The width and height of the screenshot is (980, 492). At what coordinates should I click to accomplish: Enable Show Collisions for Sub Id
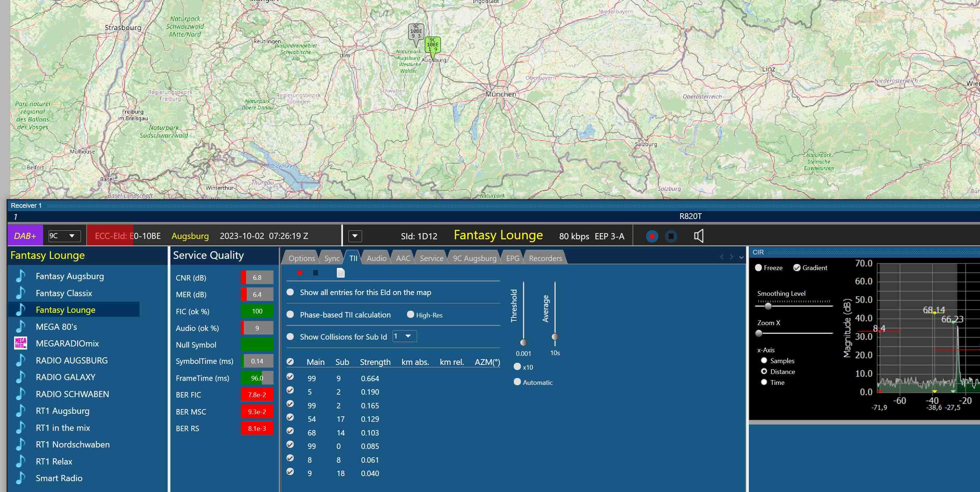click(290, 337)
